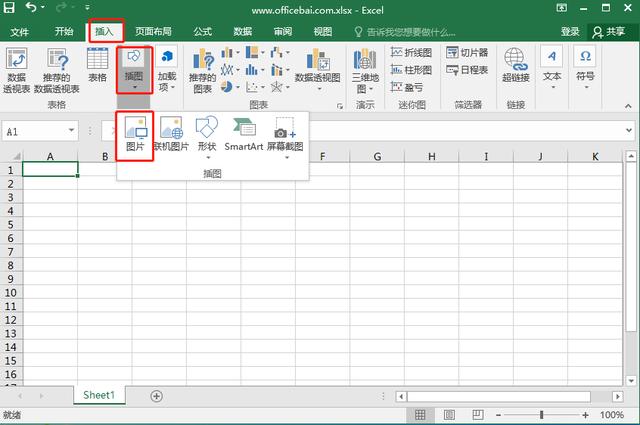The width and height of the screenshot is (640, 425).
Task: Open the line chart icon dropdown
Action: [230, 70]
